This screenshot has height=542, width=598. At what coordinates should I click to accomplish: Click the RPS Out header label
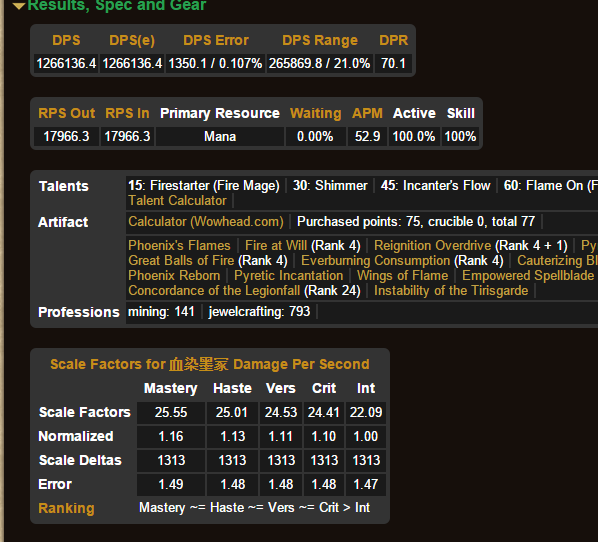(x=67, y=113)
